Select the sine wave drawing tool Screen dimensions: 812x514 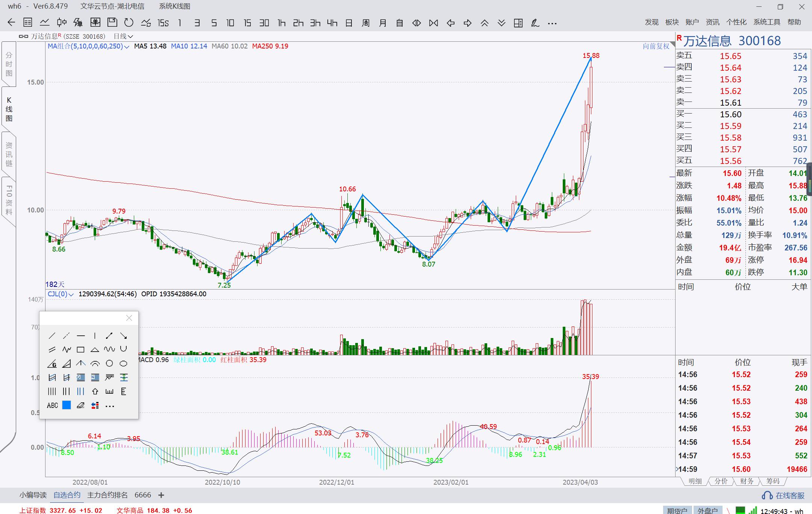(109, 349)
